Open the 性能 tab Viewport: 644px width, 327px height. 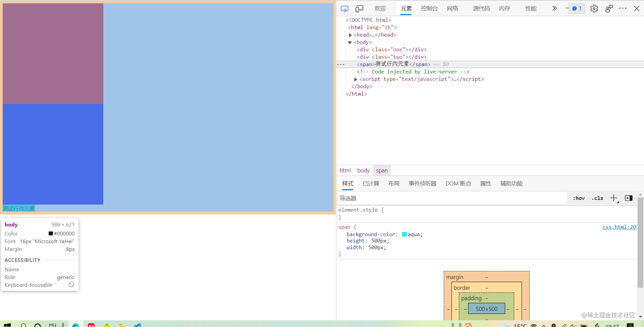tap(531, 8)
